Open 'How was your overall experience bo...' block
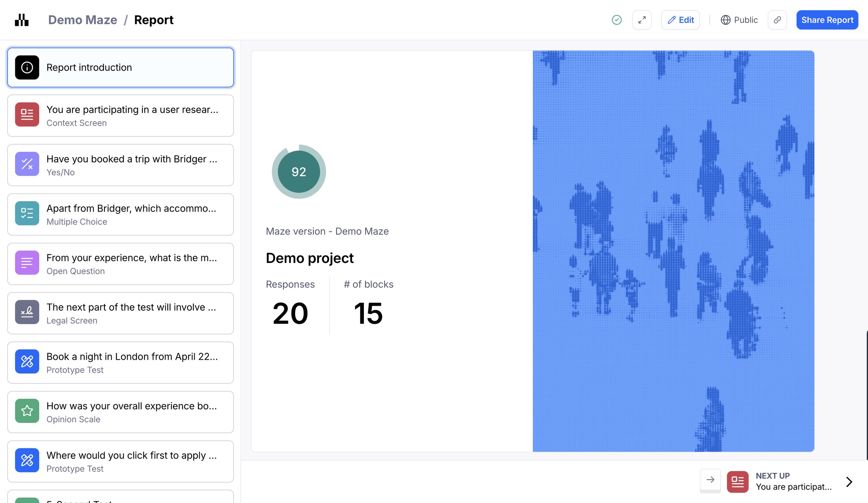Image resolution: width=868 pixels, height=503 pixels. coord(120,412)
